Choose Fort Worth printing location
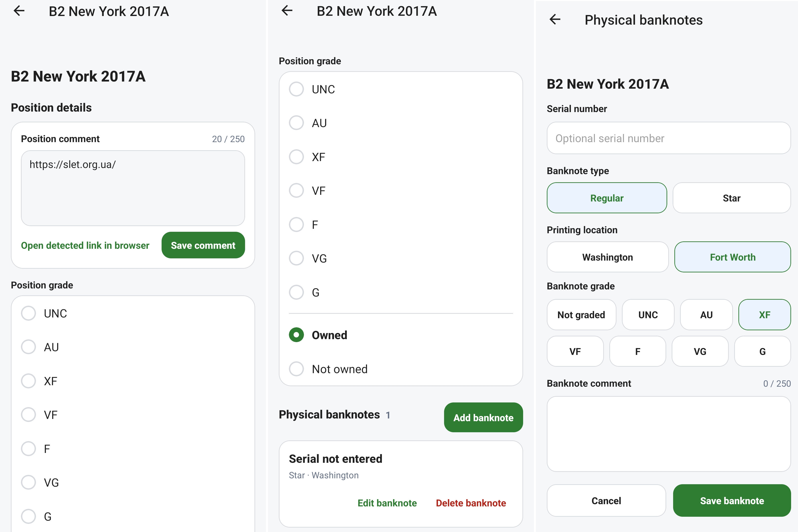 [732, 257]
